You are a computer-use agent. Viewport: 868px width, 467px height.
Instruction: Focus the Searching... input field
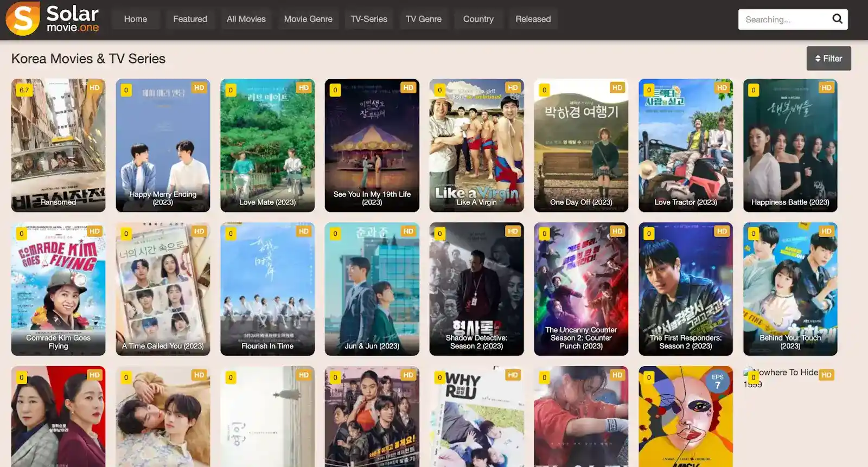point(784,20)
